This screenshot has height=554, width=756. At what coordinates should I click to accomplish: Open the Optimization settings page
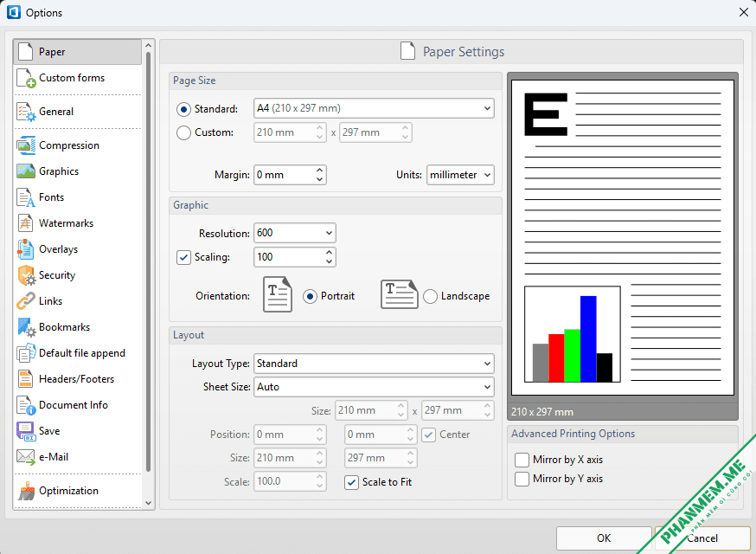[x=78, y=491]
